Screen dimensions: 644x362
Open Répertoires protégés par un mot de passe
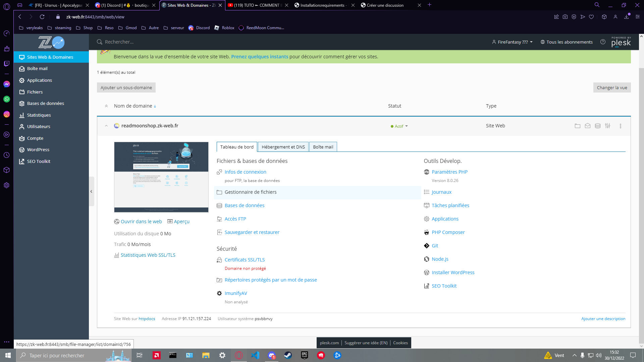coord(271,280)
